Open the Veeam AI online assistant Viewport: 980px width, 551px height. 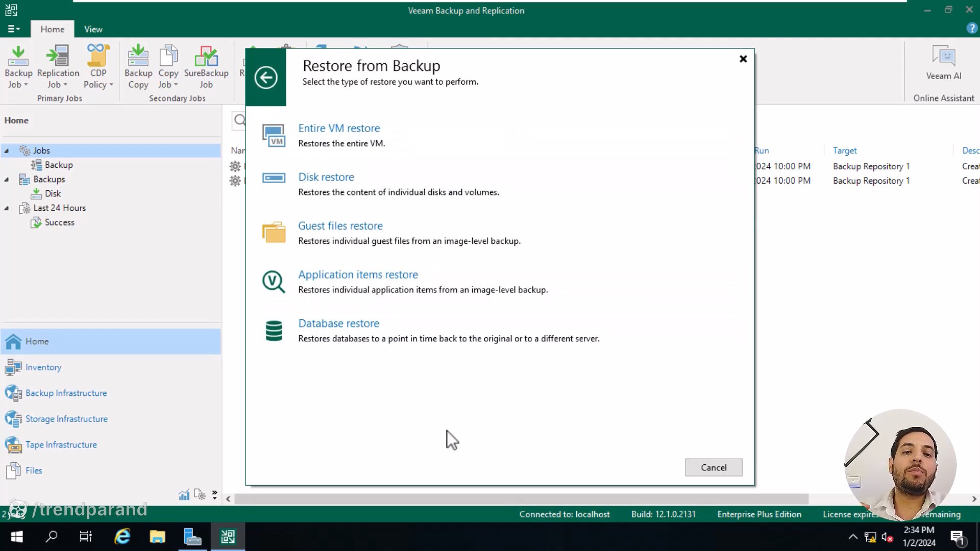[943, 63]
